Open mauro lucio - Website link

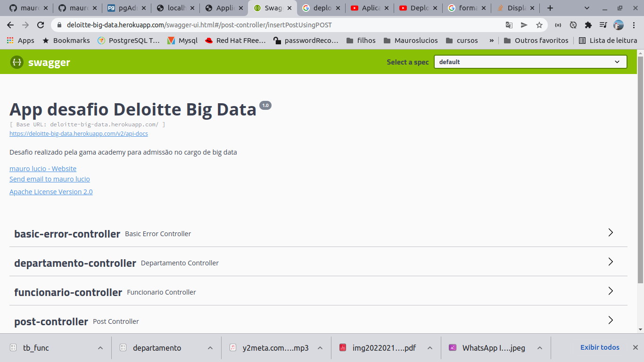[x=43, y=169]
